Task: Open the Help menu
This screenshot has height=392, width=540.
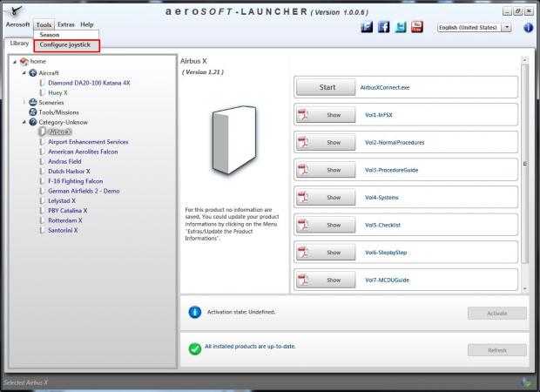Action: (87, 24)
